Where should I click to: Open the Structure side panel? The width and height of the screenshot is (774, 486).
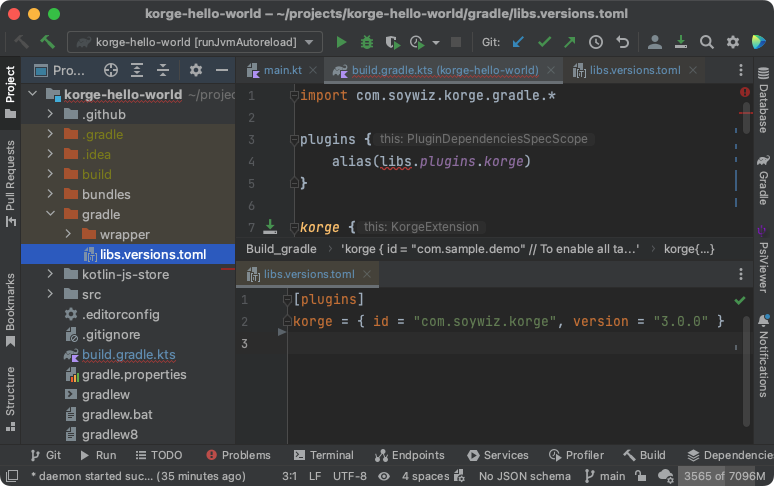pyautogui.click(x=10, y=398)
